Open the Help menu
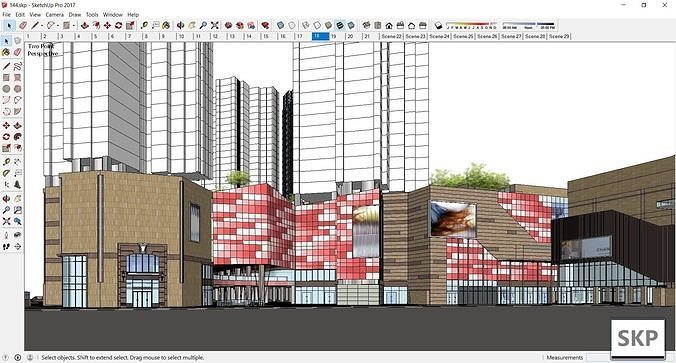 click(x=133, y=14)
